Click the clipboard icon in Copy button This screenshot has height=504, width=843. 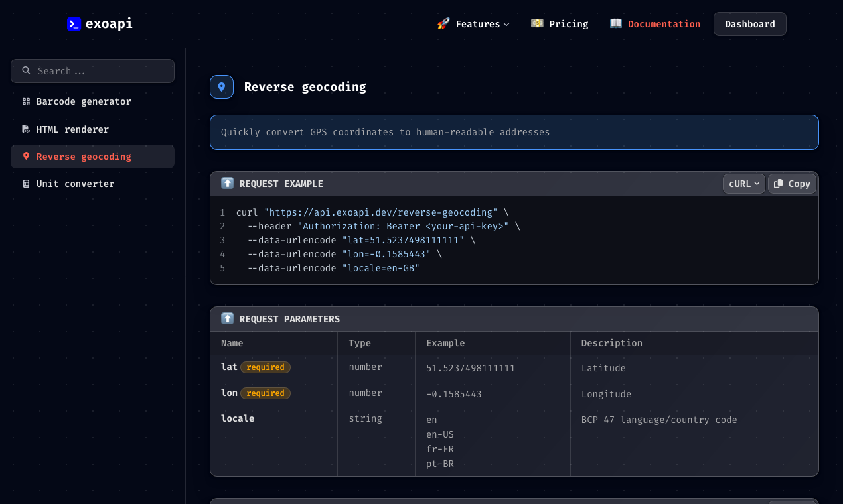pos(779,184)
